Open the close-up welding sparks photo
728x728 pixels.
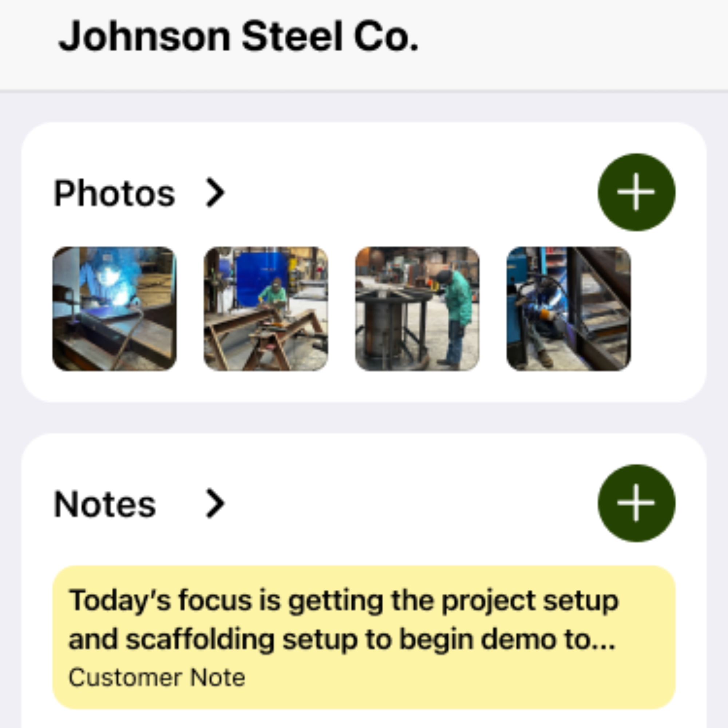point(114,309)
